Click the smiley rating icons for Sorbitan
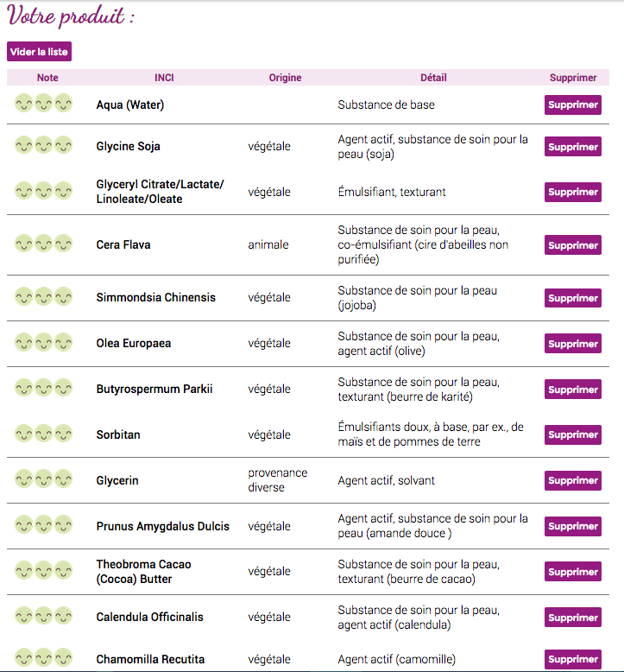 point(44,434)
